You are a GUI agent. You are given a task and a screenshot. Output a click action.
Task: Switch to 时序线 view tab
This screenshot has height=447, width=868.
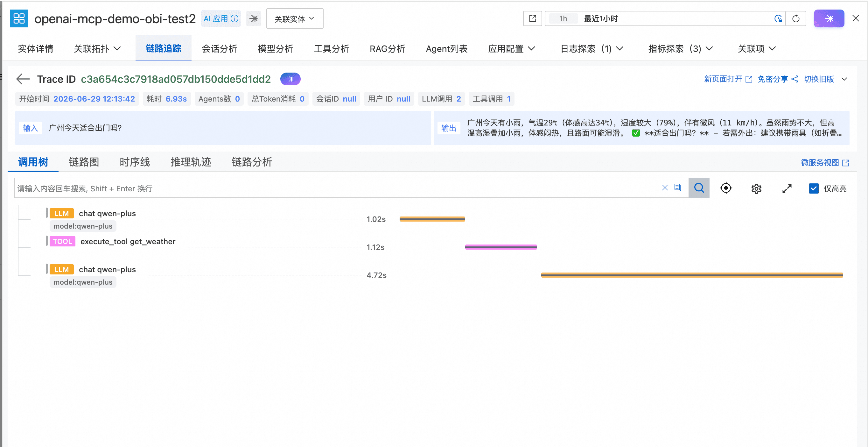(x=135, y=162)
